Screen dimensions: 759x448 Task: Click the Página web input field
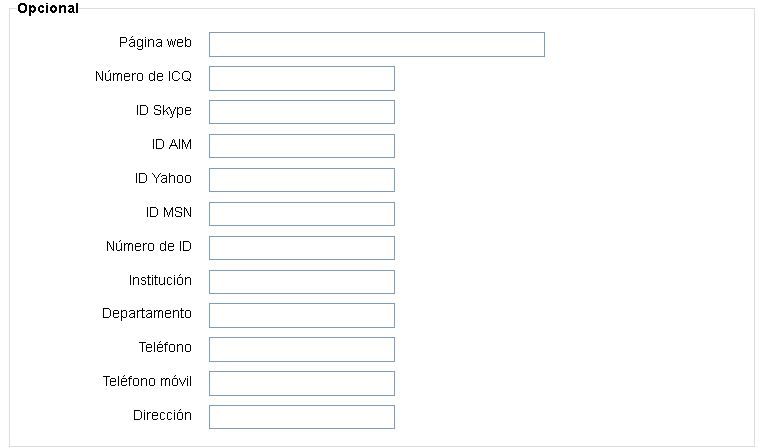pos(376,44)
